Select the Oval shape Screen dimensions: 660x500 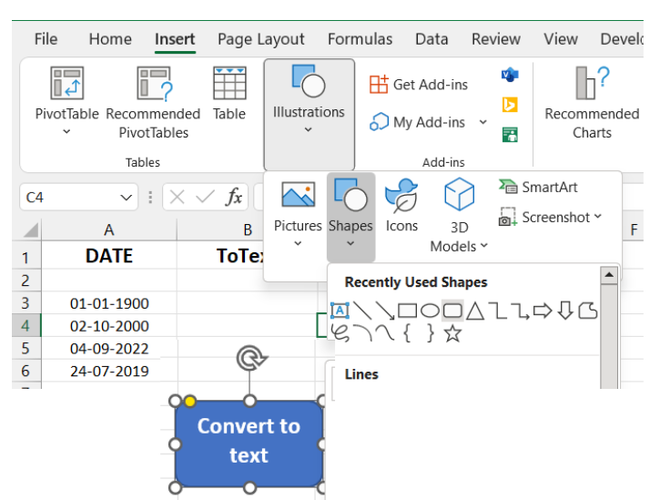430,311
